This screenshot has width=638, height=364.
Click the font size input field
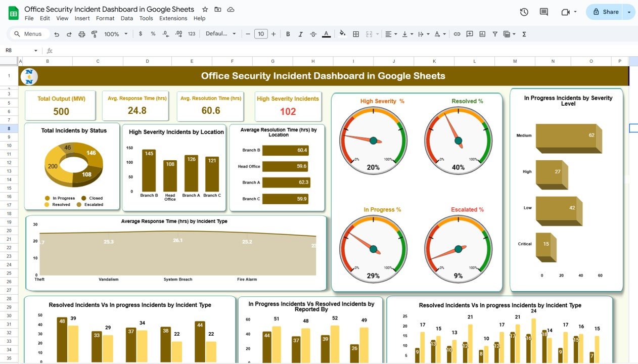click(x=260, y=34)
